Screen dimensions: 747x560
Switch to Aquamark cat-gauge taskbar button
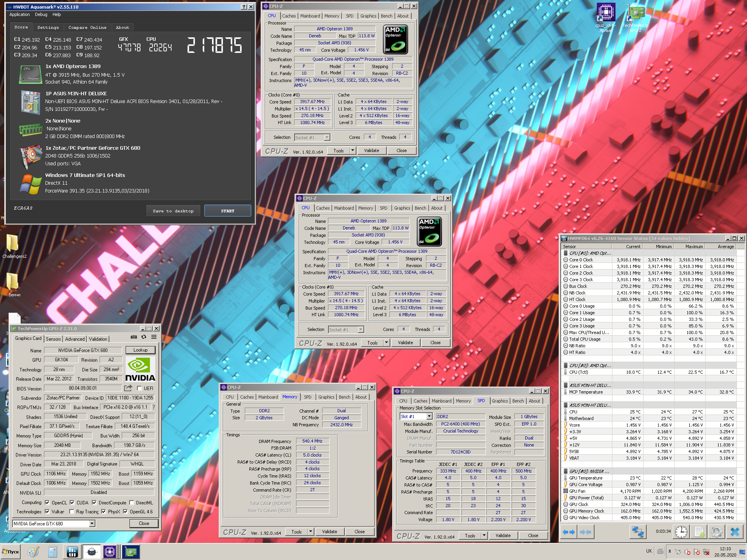click(x=92, y=552)
